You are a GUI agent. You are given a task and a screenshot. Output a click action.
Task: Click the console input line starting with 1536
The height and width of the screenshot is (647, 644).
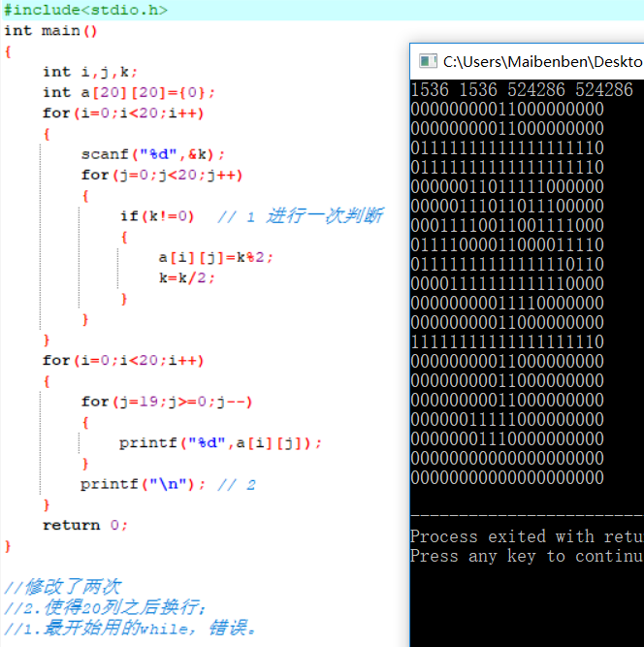pyautogui.click(x=522, y=90)
